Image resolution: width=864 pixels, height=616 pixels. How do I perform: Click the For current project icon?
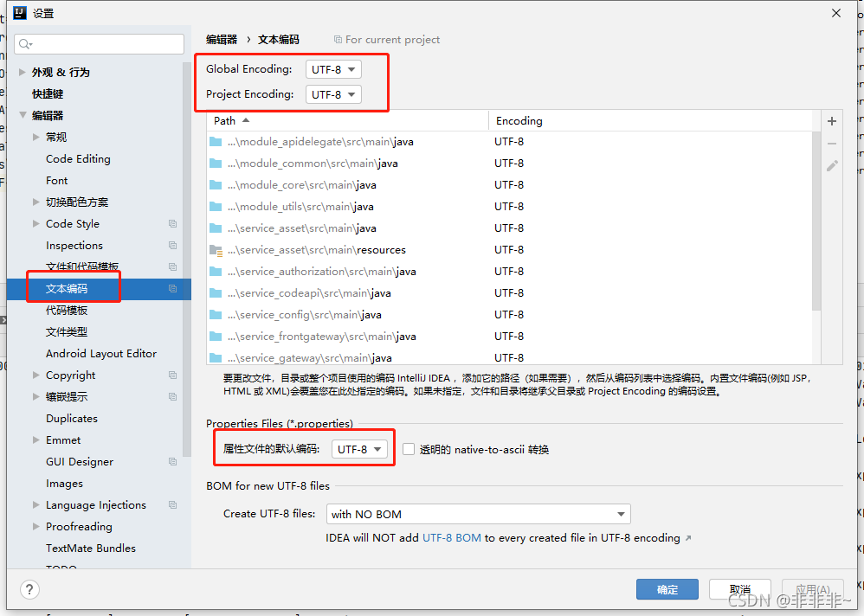pyautogui.click(x=338, y=40)
